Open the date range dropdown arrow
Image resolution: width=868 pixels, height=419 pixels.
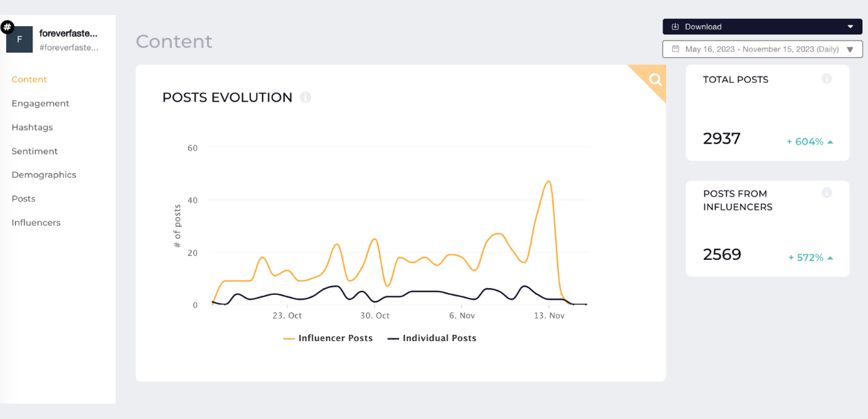coord(850,50)
